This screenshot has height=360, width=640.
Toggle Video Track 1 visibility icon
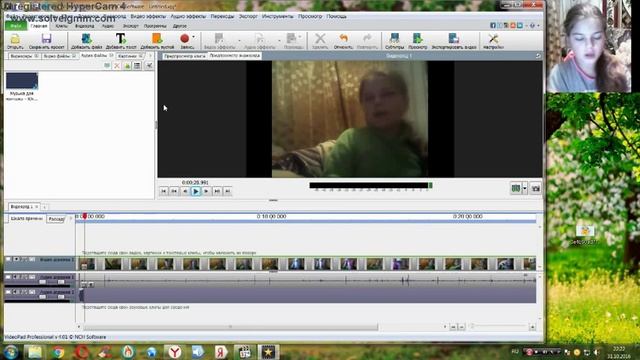[x=16, y=259]
